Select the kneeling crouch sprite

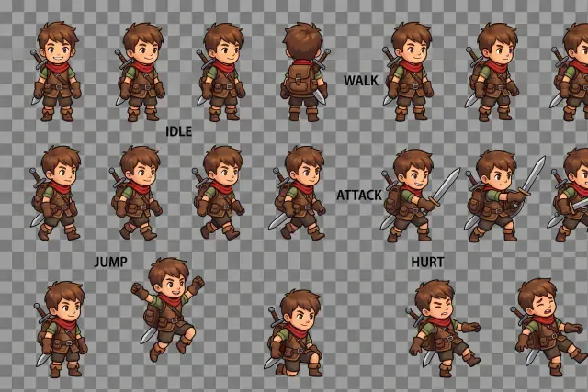pyautogui.click(x=294, y=333)
